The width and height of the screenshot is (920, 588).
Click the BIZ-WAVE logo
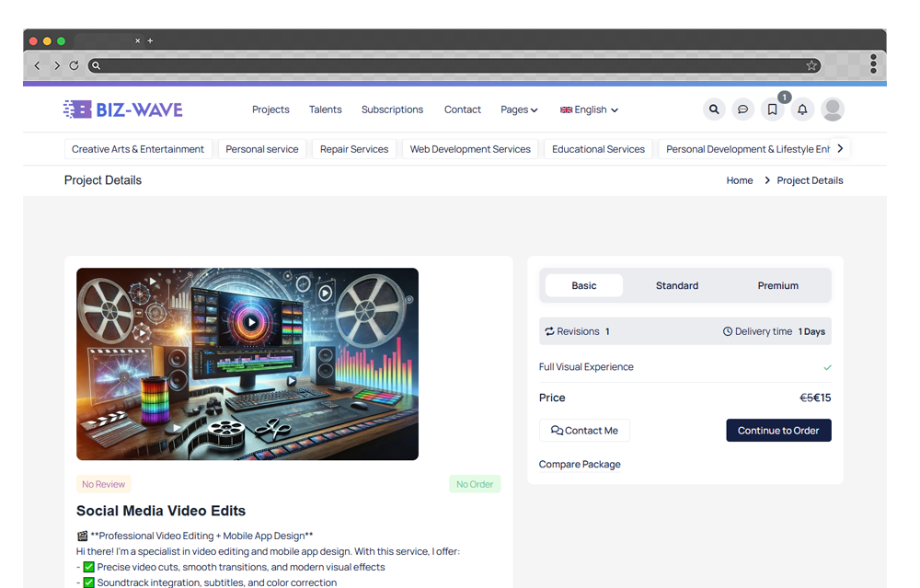click(123, 110)
